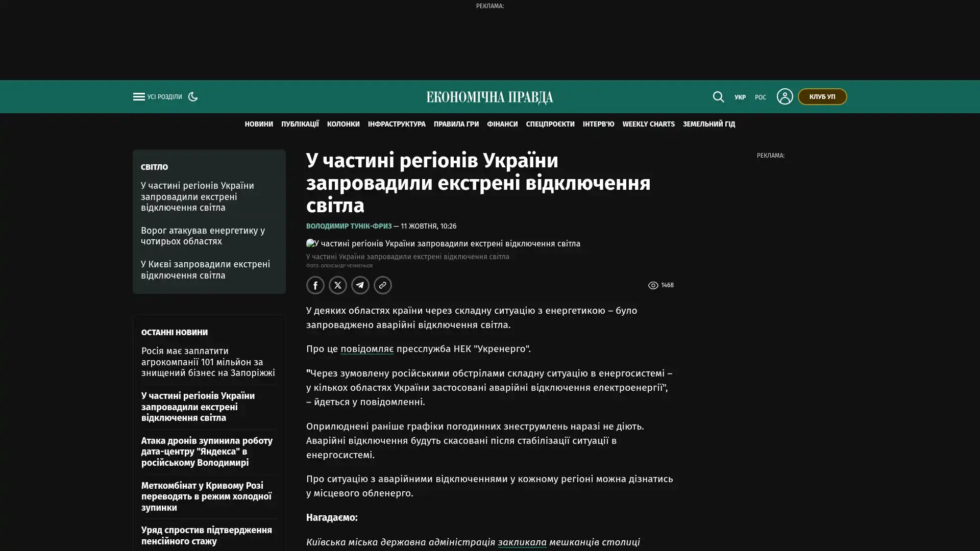Open the ПУБЛІКАЦІЇ section
The height and width of the screenshot is (551, 980).
(300, 124)
